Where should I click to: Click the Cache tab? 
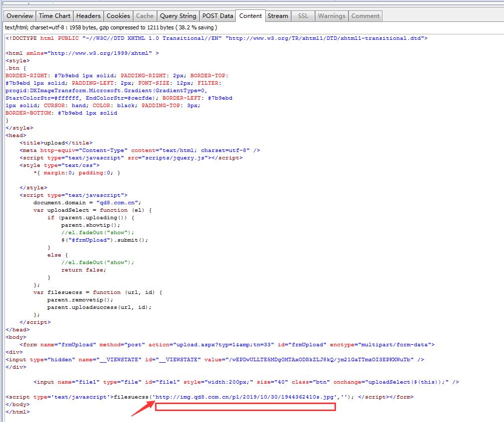point(145,16)
